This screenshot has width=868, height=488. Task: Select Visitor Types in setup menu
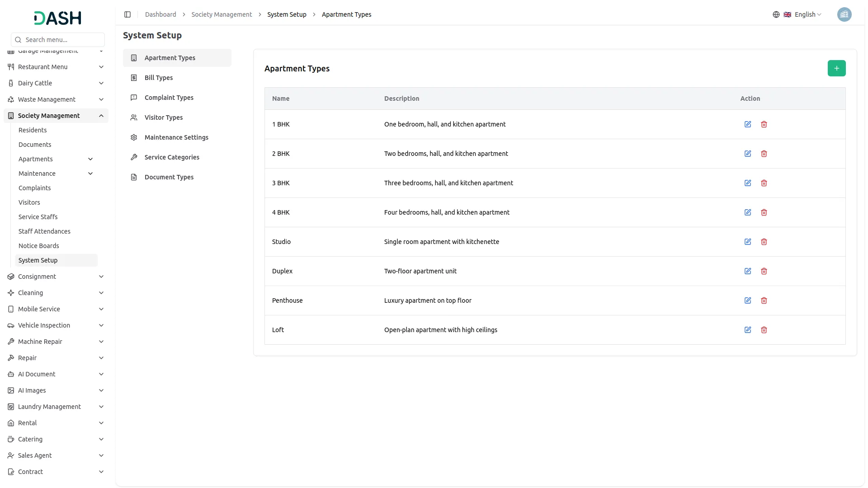click(x=164, y=117)
